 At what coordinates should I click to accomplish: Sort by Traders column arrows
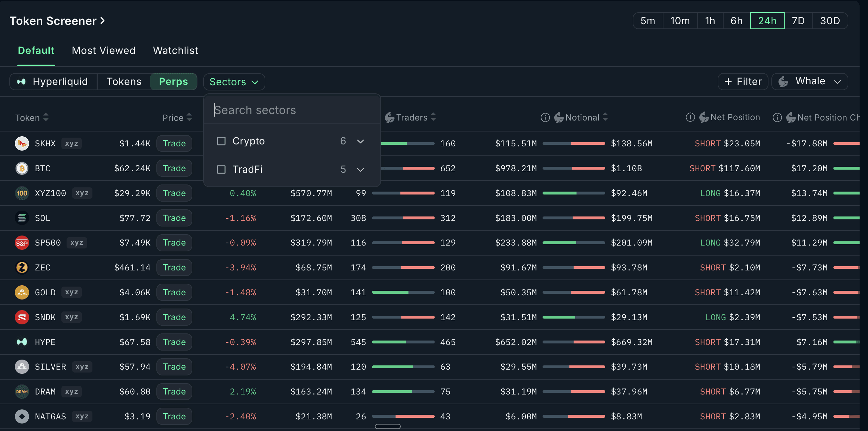point(433,117)
